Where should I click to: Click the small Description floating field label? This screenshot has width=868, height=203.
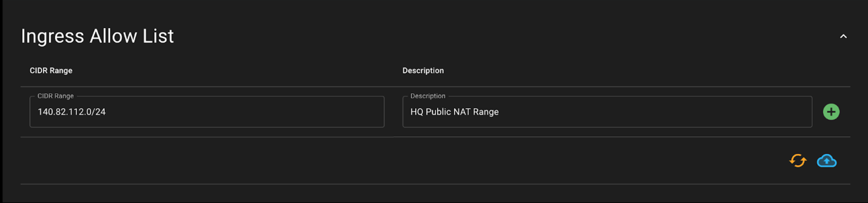pos(427,96)
